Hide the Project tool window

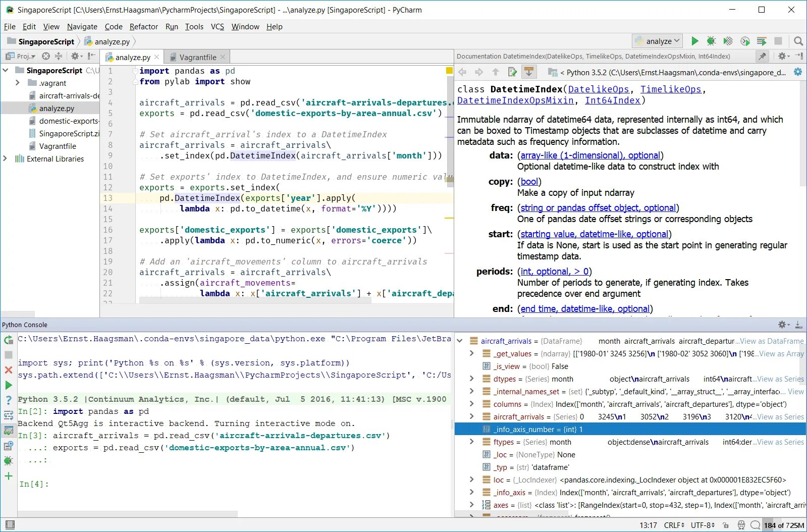pos(91,56)
